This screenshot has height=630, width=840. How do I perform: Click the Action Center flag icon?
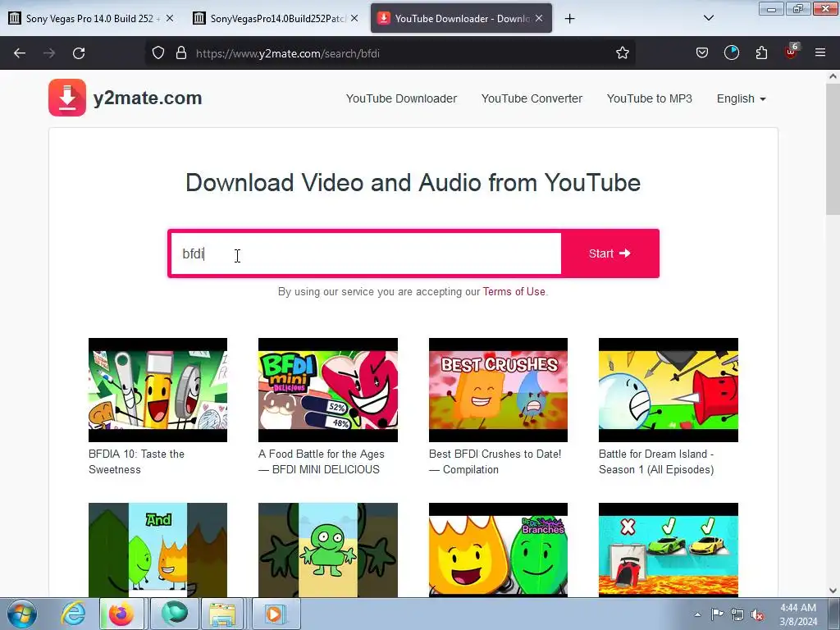(x=717, y=614)
